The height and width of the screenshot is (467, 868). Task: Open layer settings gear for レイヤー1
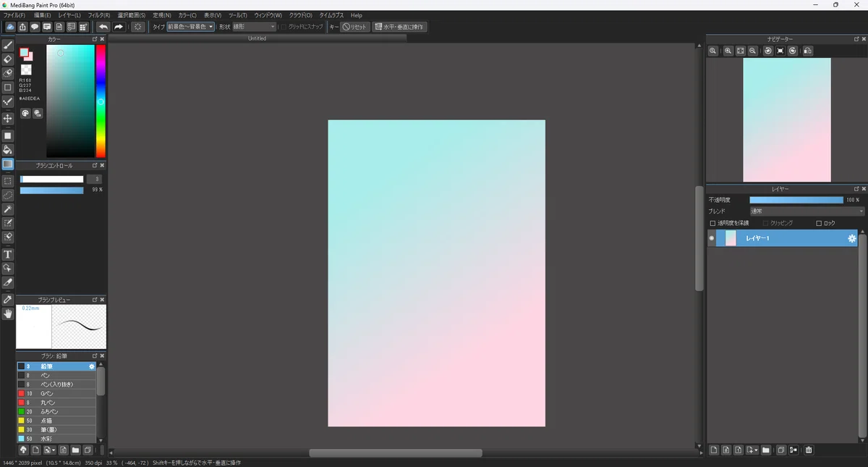(851, 238)
